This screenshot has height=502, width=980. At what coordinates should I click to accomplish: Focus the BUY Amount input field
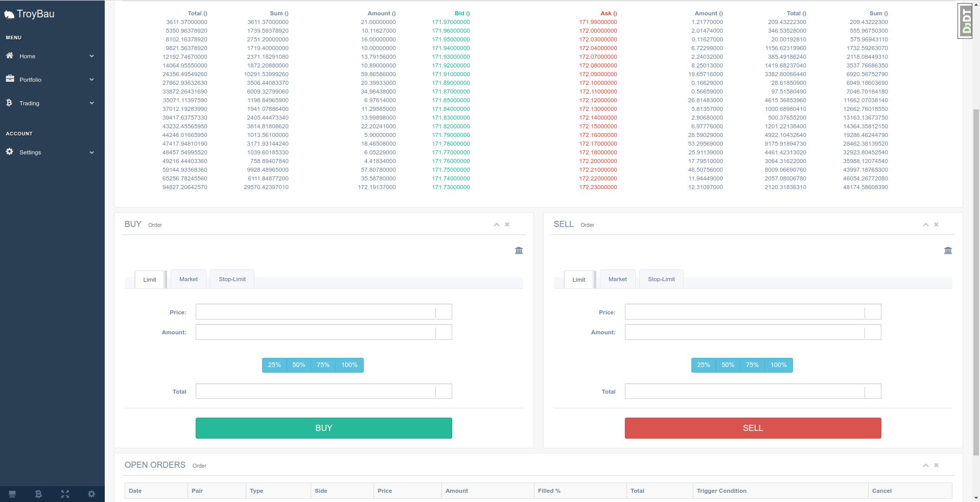pyautogui.click(x=324, y=332)
